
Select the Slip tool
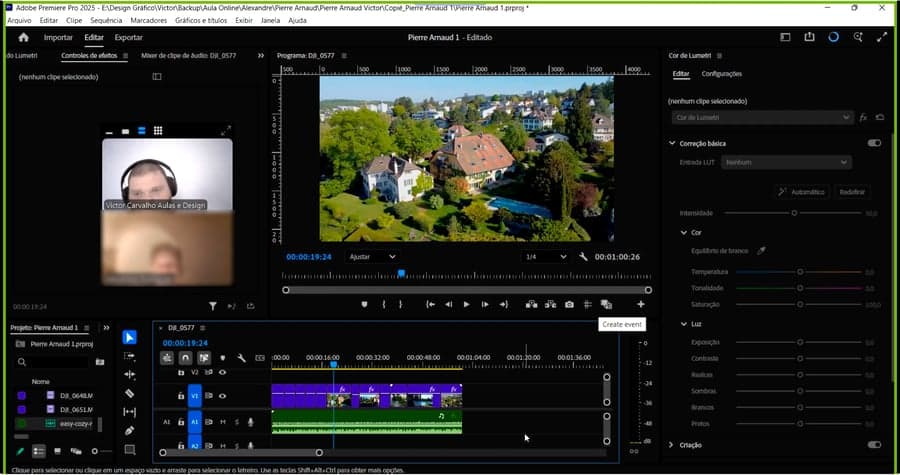(x=130, y=412)
